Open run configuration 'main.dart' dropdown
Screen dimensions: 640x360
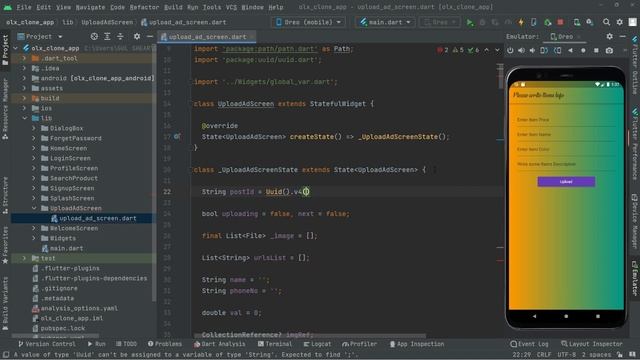(385, 22)
